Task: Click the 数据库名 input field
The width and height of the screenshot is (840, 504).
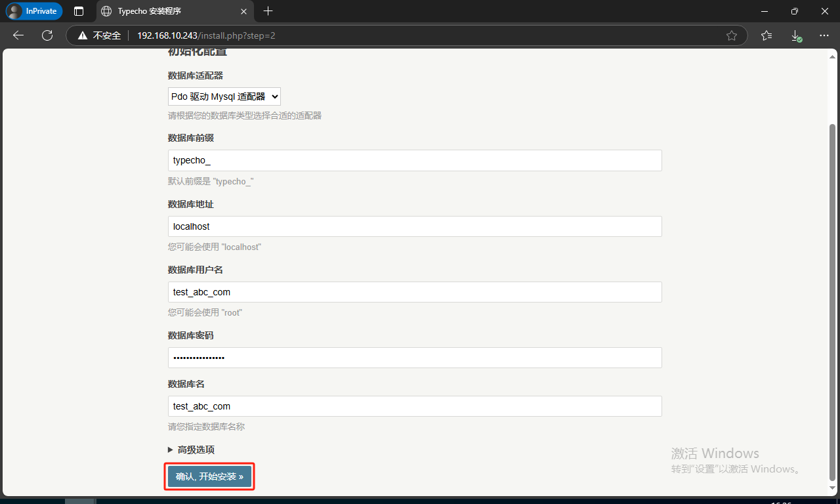Action: 415,406
